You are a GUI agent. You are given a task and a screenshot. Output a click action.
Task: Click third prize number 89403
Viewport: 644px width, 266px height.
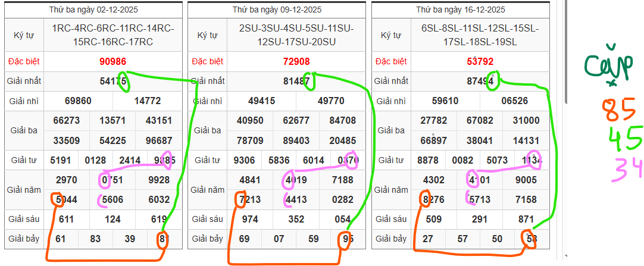pos(296,140)
